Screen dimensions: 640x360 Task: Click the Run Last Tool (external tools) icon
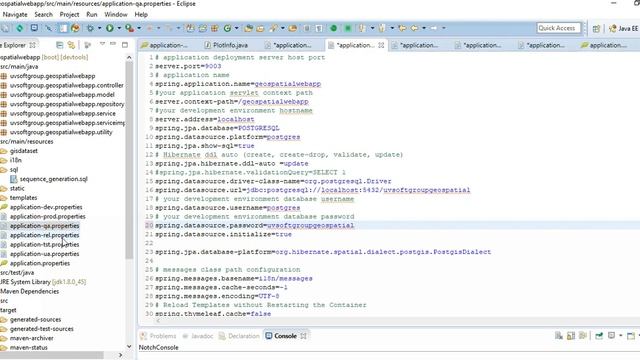129,28
